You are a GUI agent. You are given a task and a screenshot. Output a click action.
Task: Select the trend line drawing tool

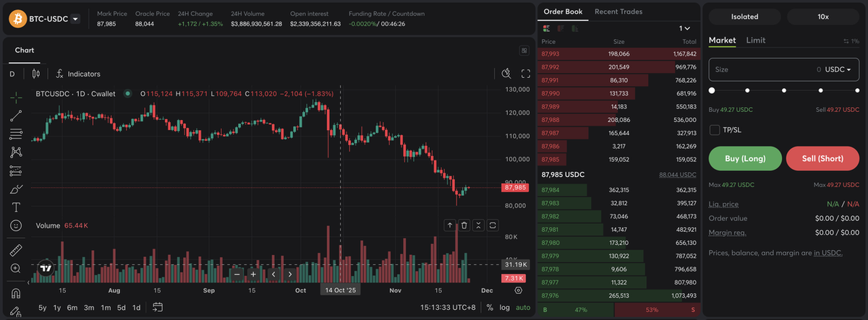click(16, 114)
